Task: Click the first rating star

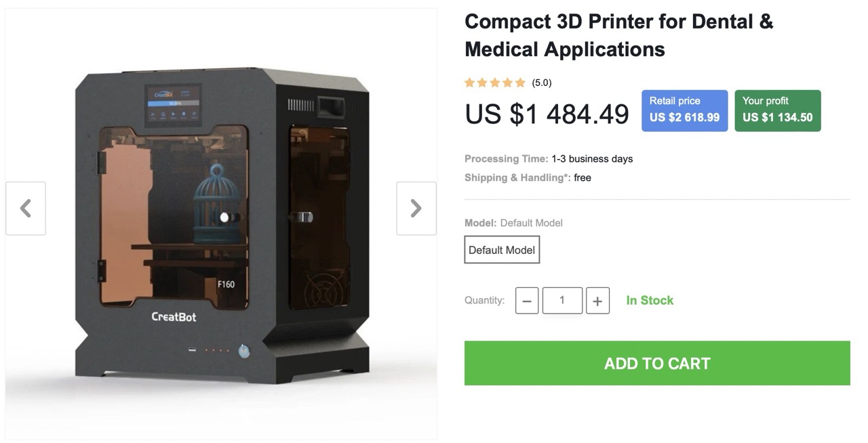Action: [470, 83]
